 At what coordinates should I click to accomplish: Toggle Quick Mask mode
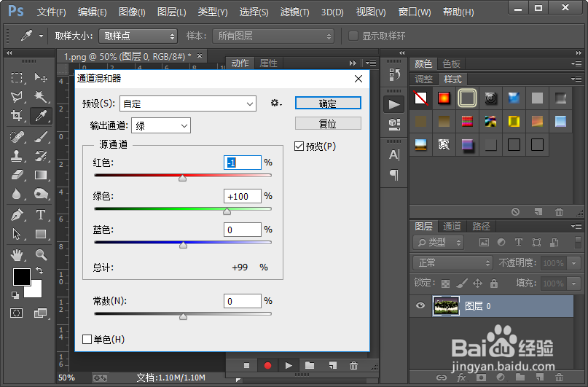[17, 313]
